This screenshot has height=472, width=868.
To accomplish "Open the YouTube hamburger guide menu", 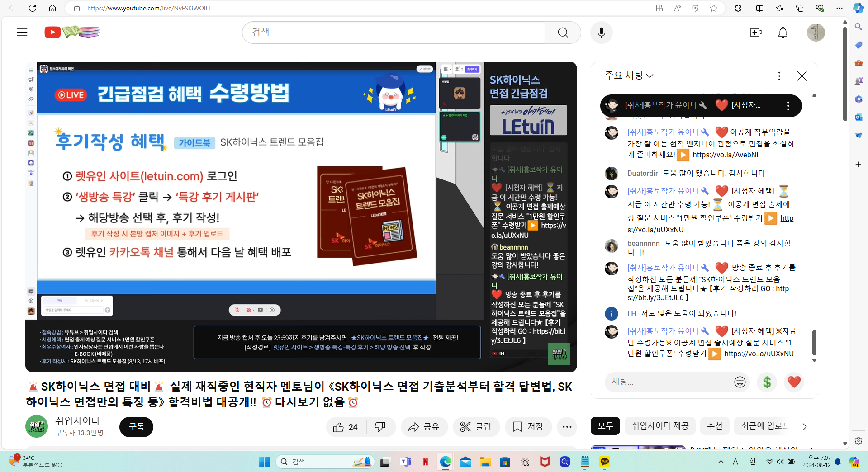I will tap(22, 32).
